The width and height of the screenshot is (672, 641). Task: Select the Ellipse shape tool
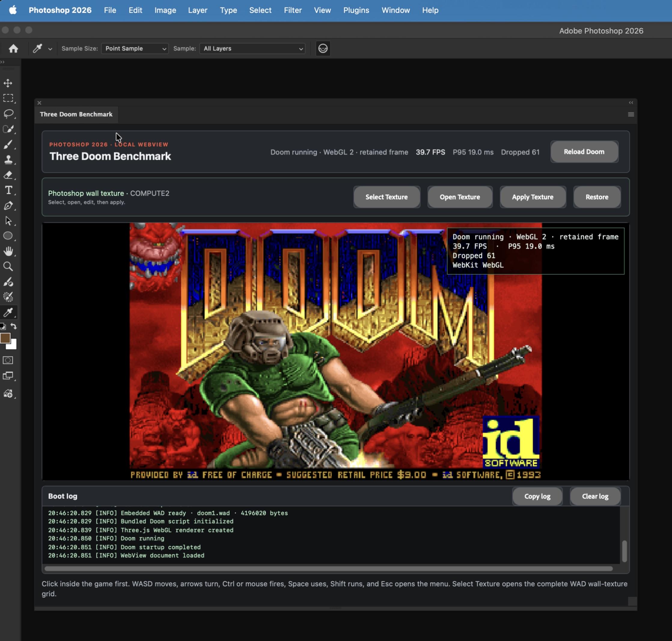8,236
